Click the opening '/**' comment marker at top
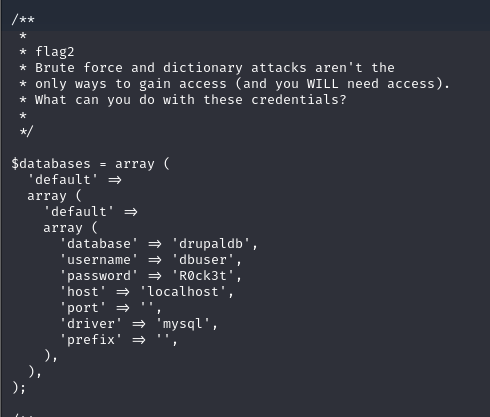This screenshot has width=490, height=417. [x=23, y=19]
